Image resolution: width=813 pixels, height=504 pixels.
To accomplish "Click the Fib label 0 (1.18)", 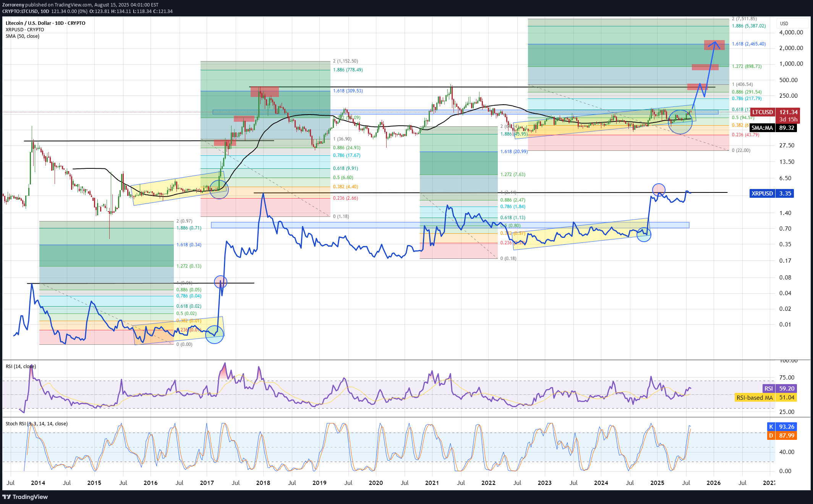I will (x=341, y=216).
